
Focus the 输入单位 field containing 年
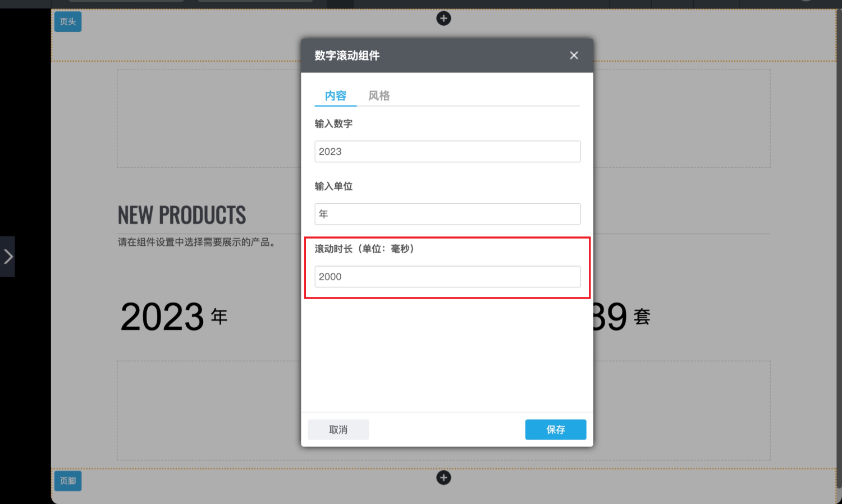(447, 214)
